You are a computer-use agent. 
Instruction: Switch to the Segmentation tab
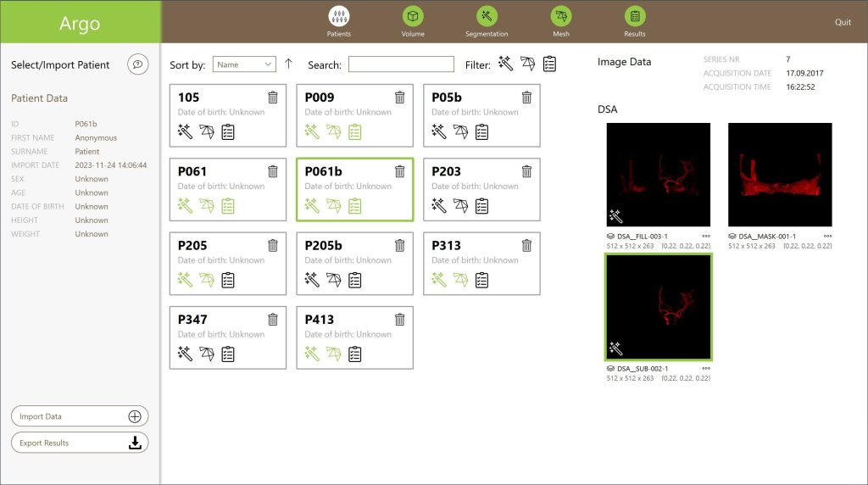487,21
